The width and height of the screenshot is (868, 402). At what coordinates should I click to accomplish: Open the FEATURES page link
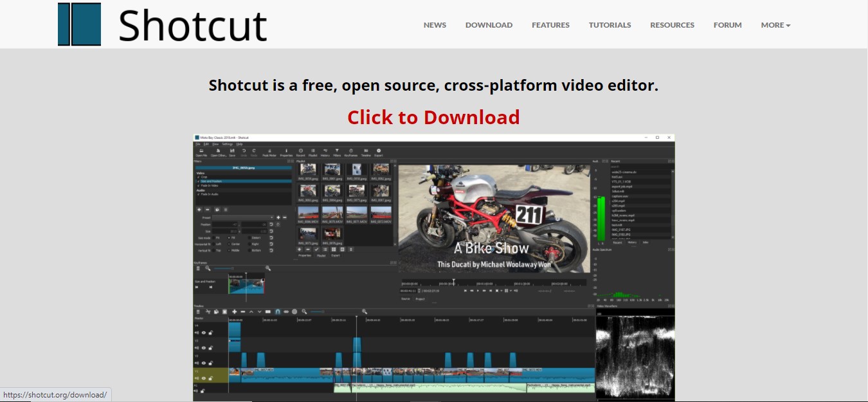550,25
